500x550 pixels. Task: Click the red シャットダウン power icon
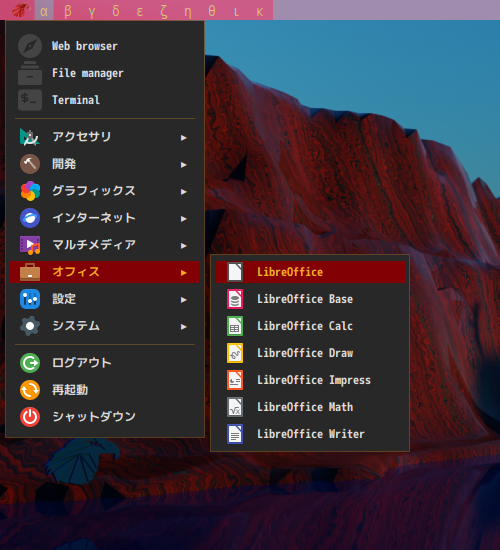pos(30,417)
